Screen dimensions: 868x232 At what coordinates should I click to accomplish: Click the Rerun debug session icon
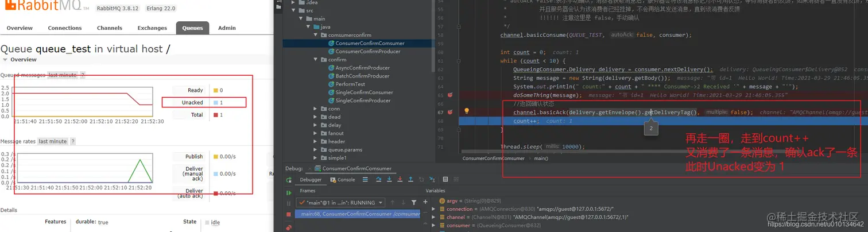[x=289, y=180]
